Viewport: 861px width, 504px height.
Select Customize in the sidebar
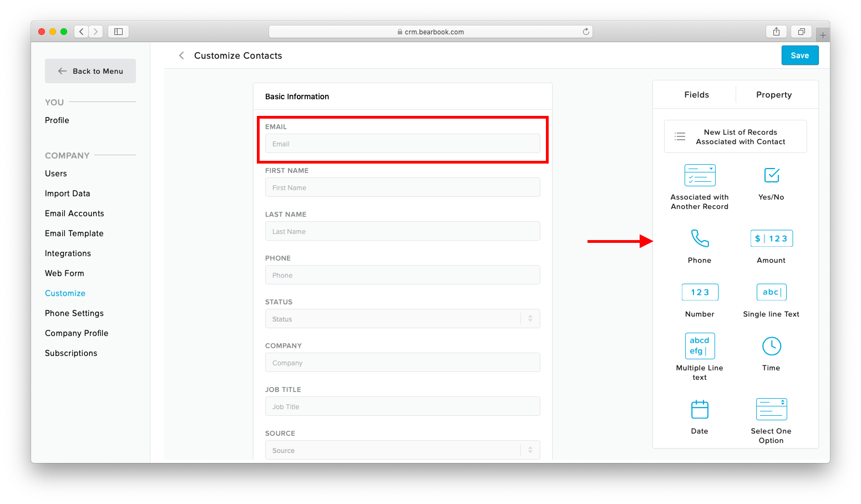click(x=65, y=293)
